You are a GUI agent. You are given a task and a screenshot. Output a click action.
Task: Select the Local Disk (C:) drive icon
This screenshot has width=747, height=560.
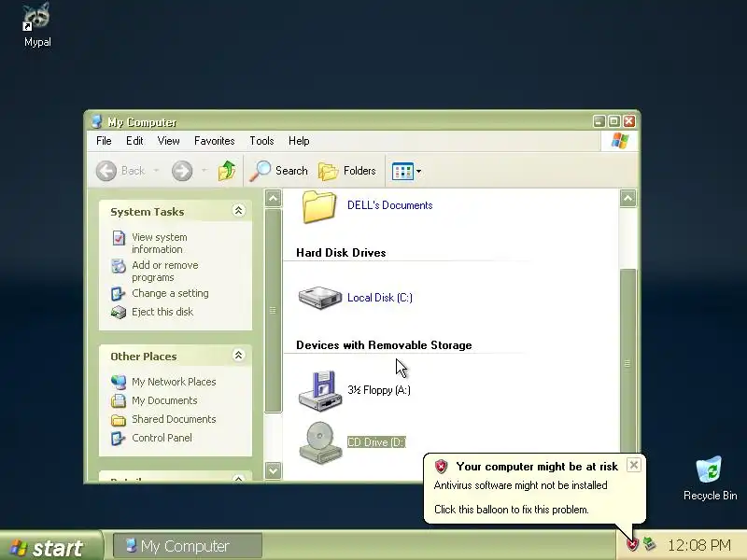click(319, 298)
